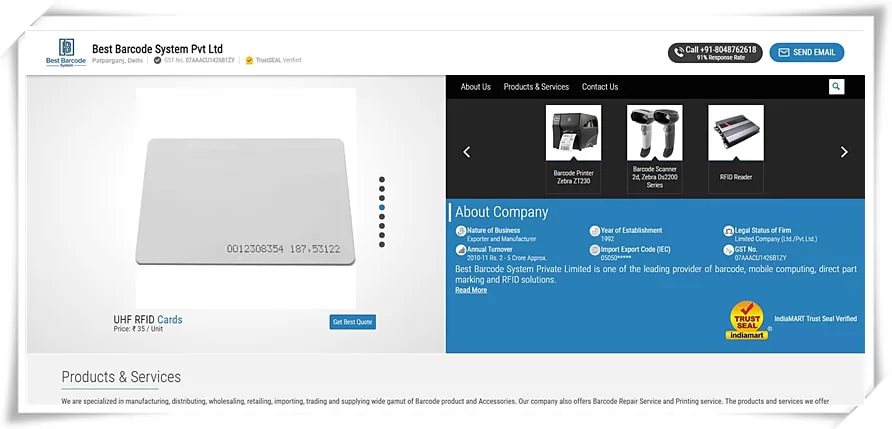Open the Read More link
Screen dimensions: 892x429
coord(471,290)
